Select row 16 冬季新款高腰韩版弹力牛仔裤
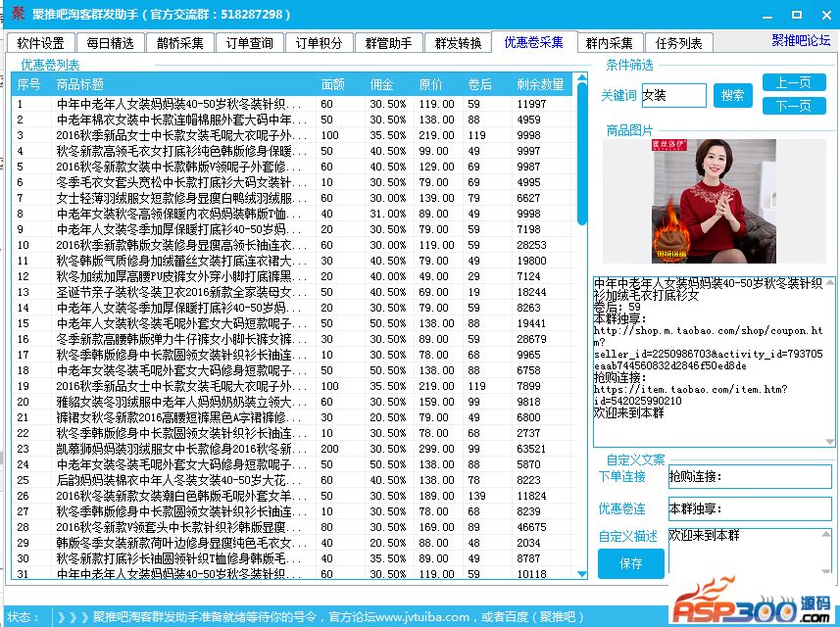Viewport: 840px width, 627px height. [292, 339]
